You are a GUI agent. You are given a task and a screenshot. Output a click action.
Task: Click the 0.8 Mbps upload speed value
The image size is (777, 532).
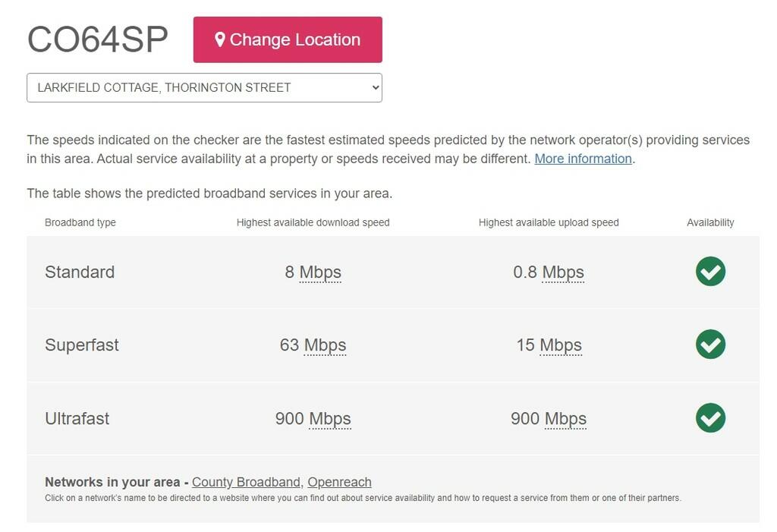(548, 272)
